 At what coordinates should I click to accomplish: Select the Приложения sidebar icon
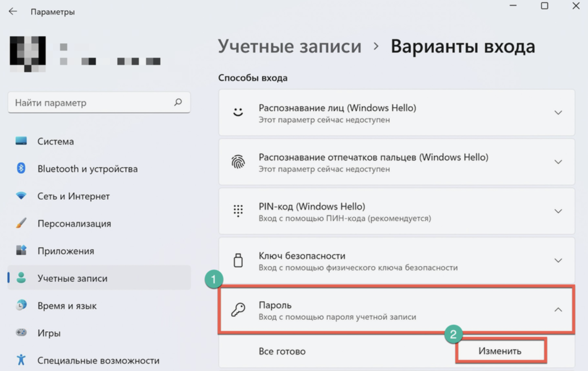[21, 250]
